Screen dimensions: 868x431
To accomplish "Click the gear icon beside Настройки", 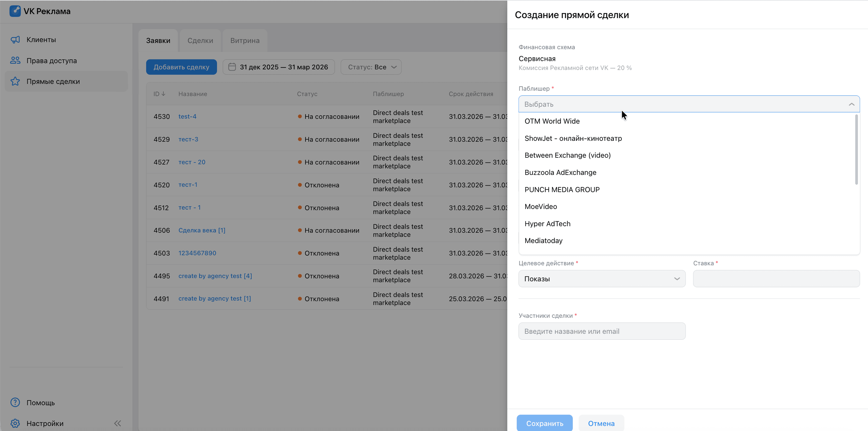I will click(x=15, y=423).
